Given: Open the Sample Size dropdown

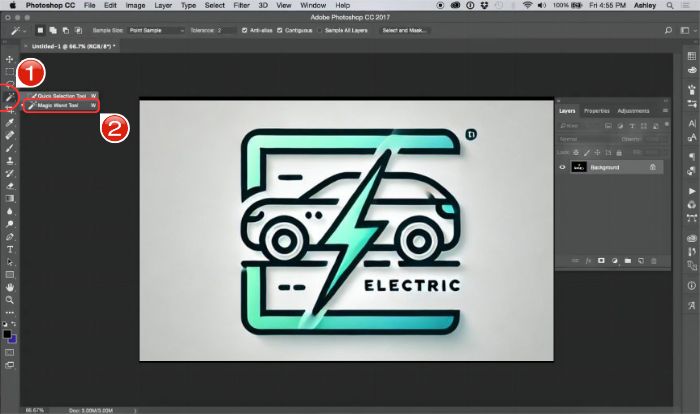Looking at the screenshot, I should (157, 30).
